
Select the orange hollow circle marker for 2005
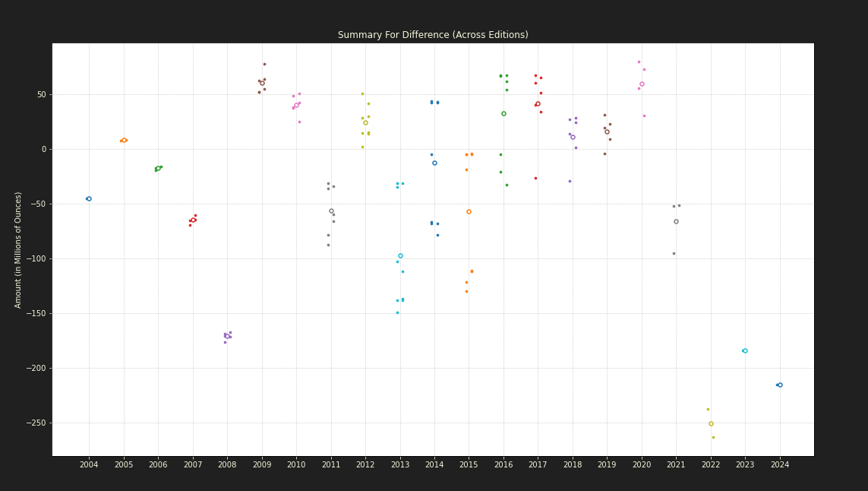[x=124, y=140]
